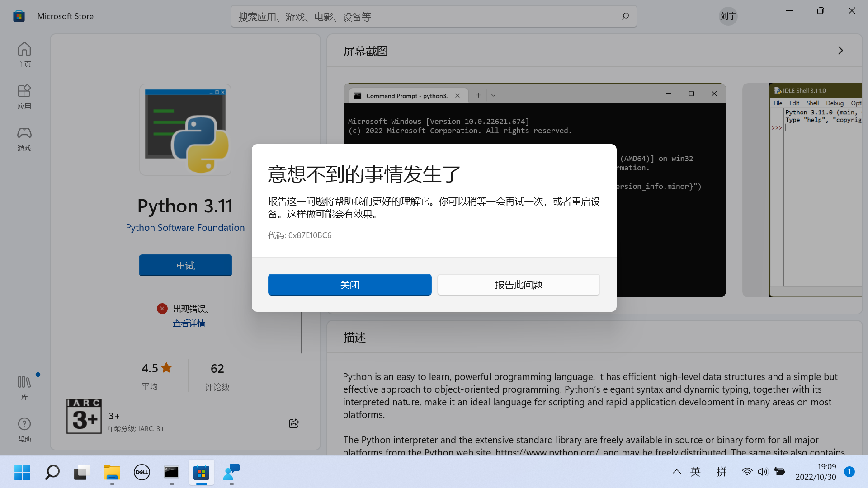868x488 pixels.
Task: Restore down the Microsoft Store window
Action: coord(821,10)
